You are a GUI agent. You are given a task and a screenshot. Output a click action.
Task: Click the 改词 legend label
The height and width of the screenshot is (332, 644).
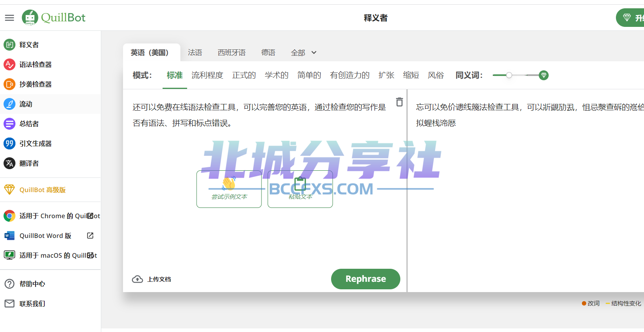coord(593,303)
